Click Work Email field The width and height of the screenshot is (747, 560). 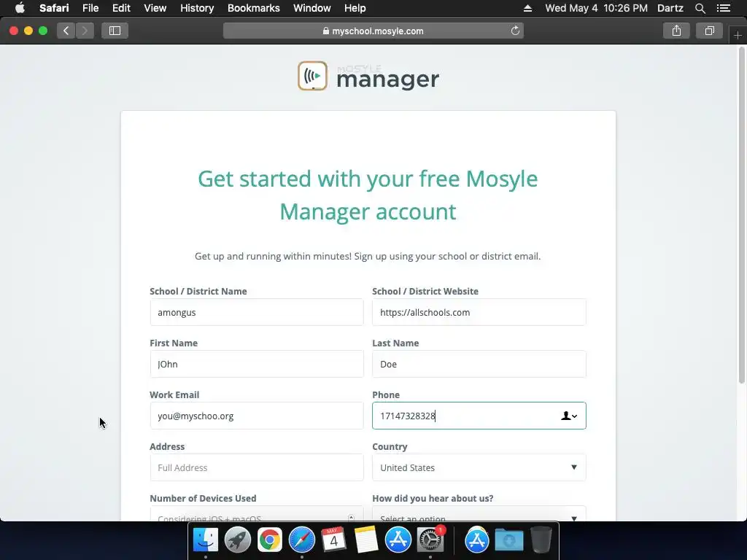257,416
